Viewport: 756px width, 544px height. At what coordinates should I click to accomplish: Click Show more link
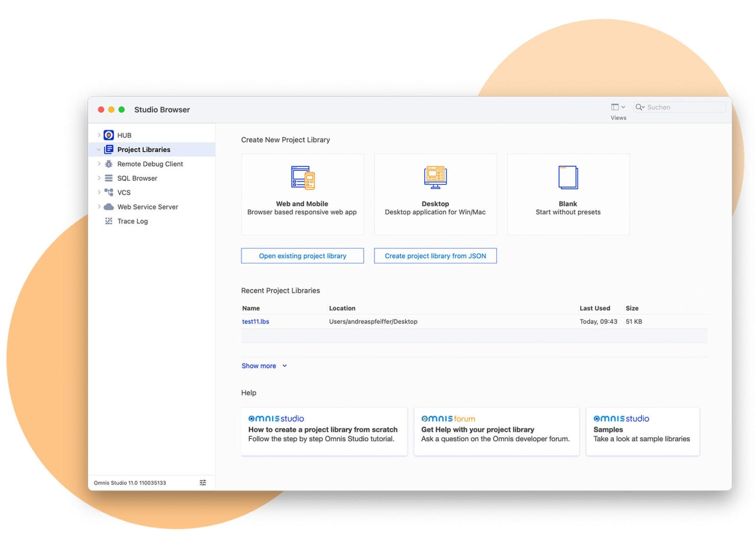[259, 366]
